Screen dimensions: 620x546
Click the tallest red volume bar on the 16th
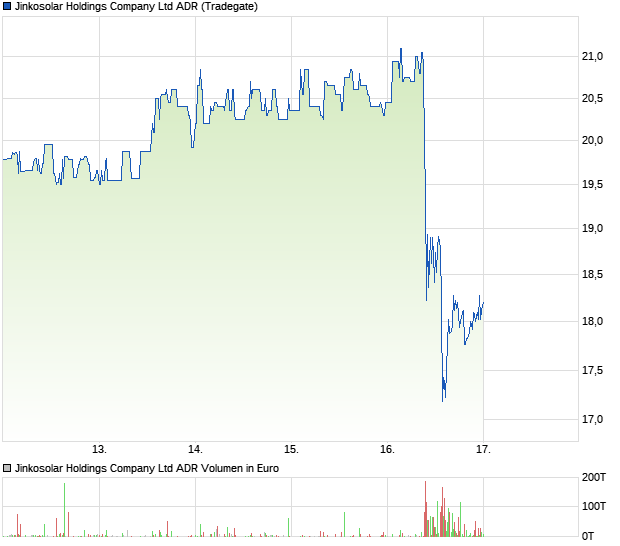pyautogui.click(x=425, y=509)
